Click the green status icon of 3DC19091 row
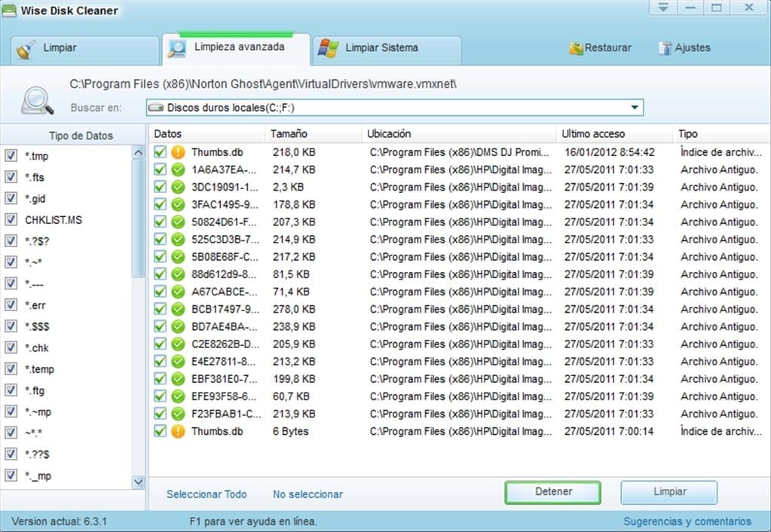Screen dimensions: 771x532 tap(178, 187)
